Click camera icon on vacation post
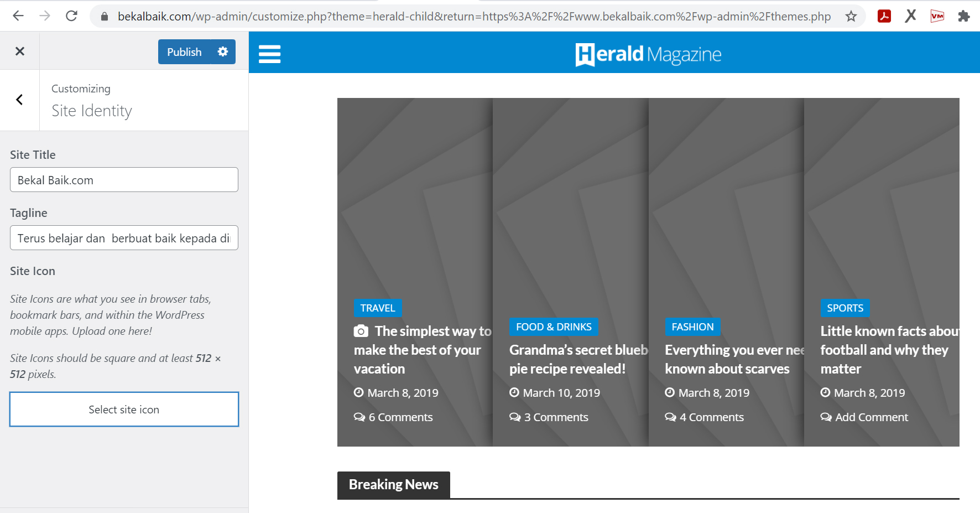Viewport: 980px width, 513px height. point(361,331)
